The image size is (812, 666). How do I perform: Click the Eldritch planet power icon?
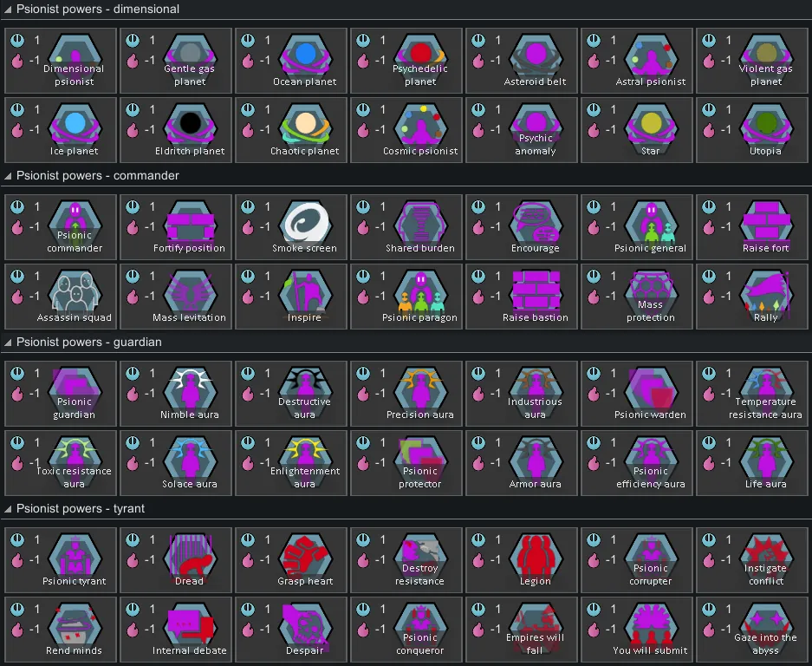190,124
